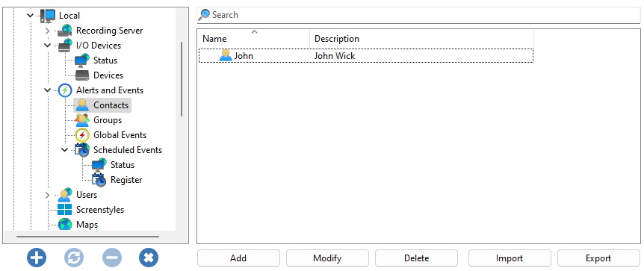Click the Recording Server icon
This screenshot has height=271, width=644.
point(65,31)
